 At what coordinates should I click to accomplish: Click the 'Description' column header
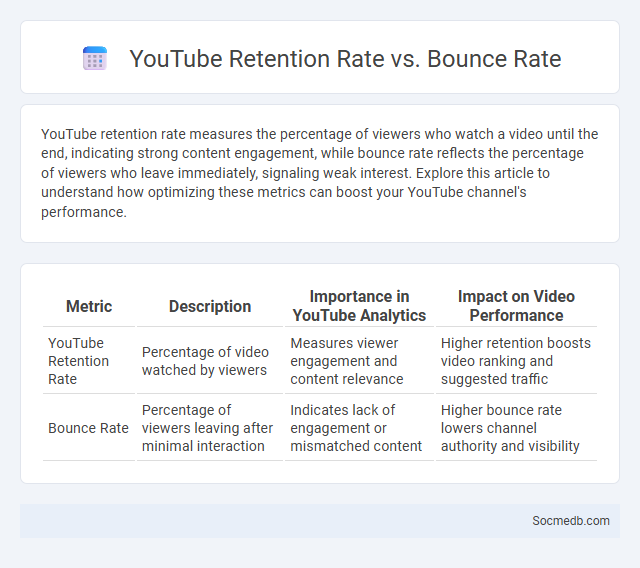click(x=210, y=306)
